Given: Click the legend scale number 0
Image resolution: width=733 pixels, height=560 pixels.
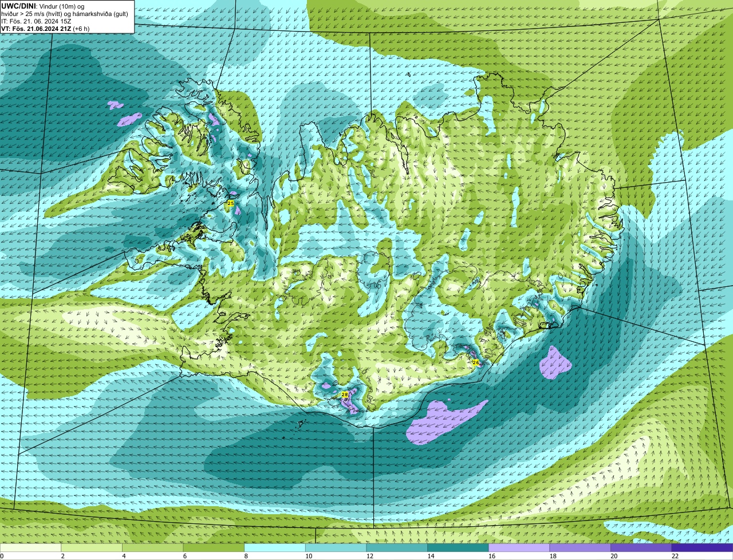Looking at the screenshot, I should (2, 556).
